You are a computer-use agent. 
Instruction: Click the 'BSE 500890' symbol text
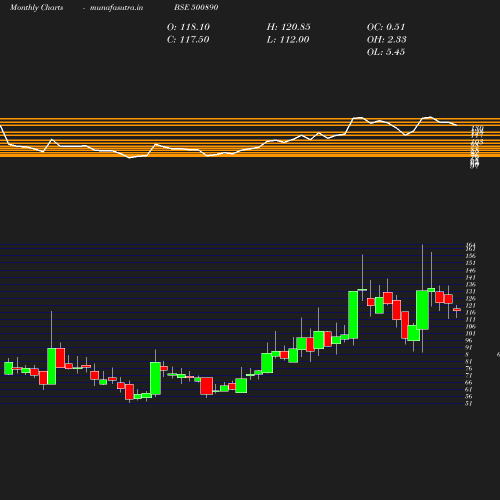coord(196,8)
